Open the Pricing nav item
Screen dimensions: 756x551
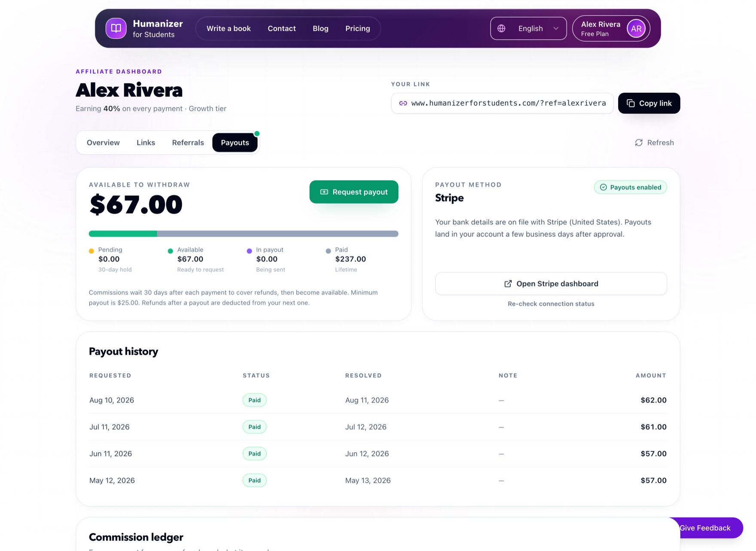tap(357, 28)
